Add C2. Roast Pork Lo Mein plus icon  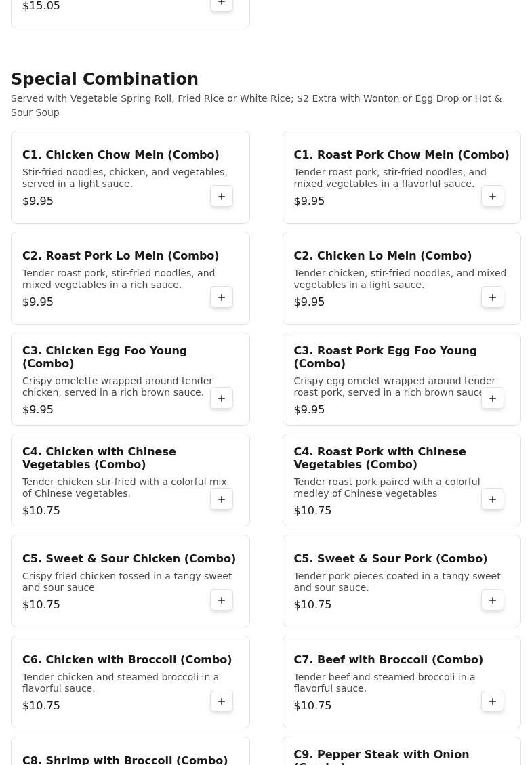tap(222, 297)
